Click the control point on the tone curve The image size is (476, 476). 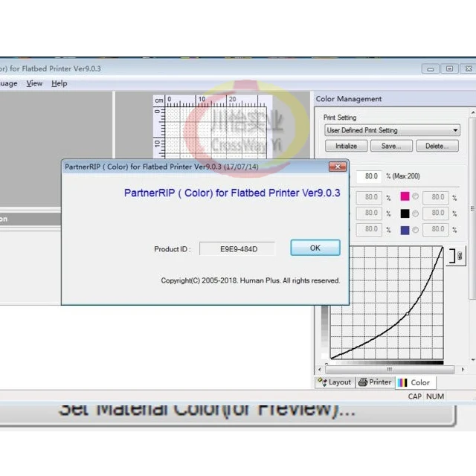(x=408, y=314)
